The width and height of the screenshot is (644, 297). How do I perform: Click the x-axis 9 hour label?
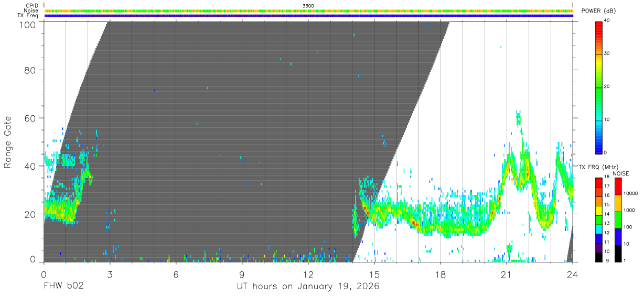[242, 274]
